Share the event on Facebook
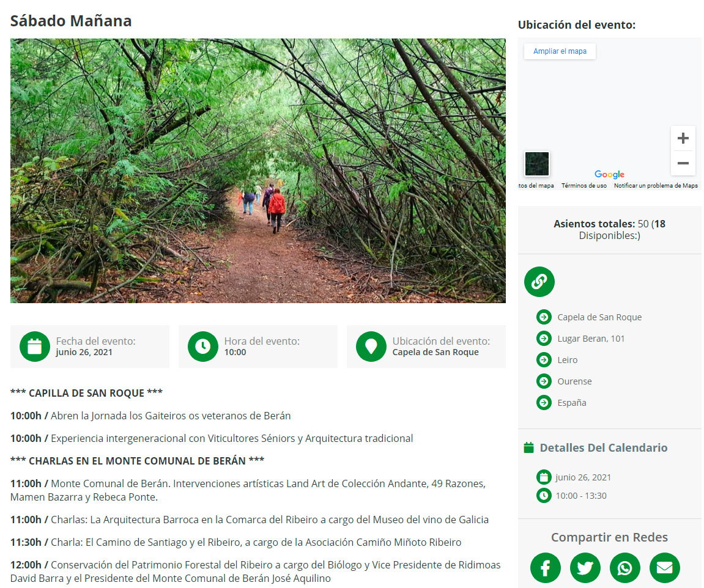This screenshot has height=588, width=704. 545,568
